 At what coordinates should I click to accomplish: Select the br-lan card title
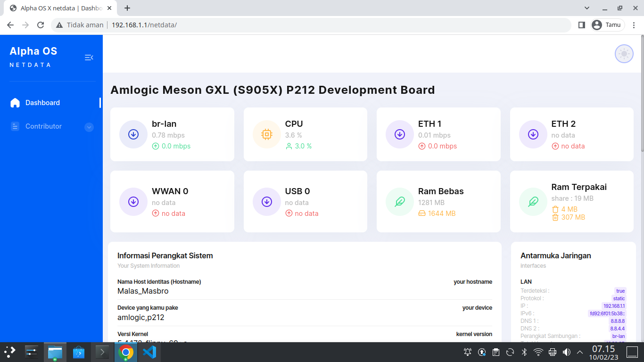tap(164, 124)
